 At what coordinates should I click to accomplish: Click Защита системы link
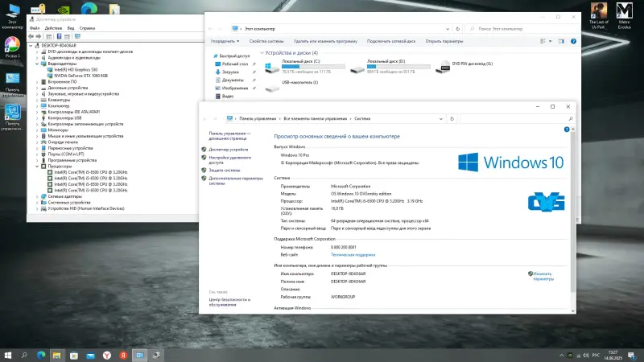click(x=225, y=171)
